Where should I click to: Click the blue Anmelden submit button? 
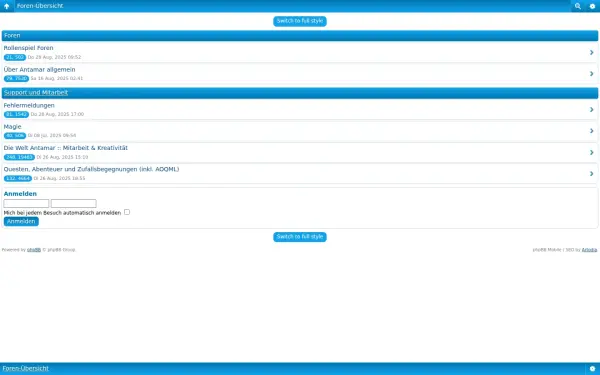click(x=21, y=222)
